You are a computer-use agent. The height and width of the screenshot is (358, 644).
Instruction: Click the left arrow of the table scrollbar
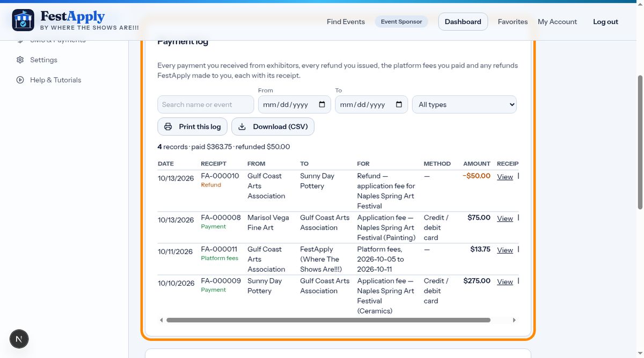coord(161,320)
